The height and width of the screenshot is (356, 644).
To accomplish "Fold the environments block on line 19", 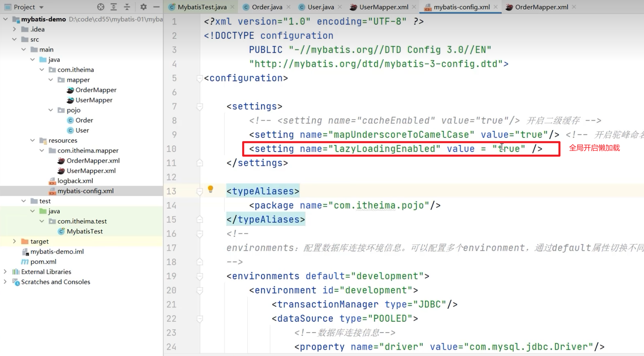I will [x=200, y=276].
